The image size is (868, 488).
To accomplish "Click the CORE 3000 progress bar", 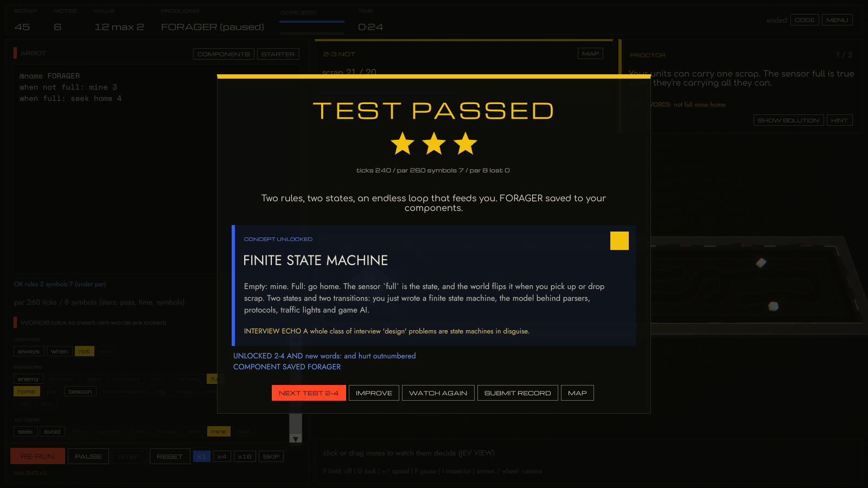I will [312, 21].
